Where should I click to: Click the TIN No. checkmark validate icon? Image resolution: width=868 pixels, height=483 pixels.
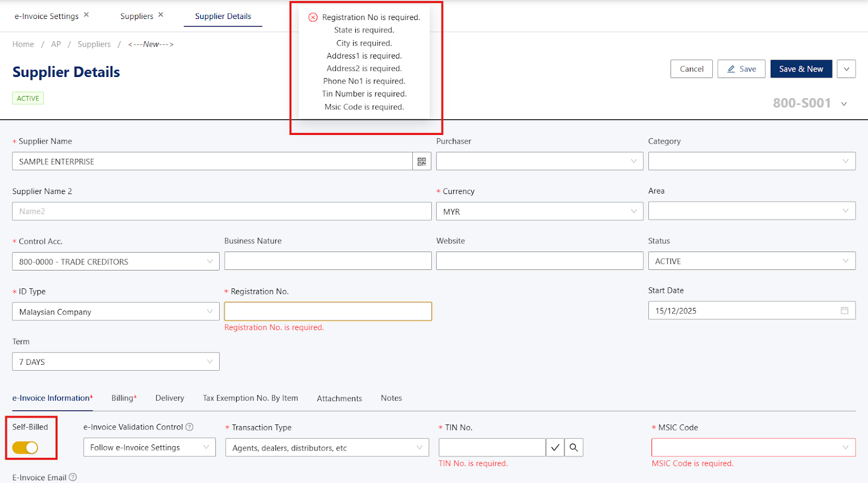[x=555, y=448]
